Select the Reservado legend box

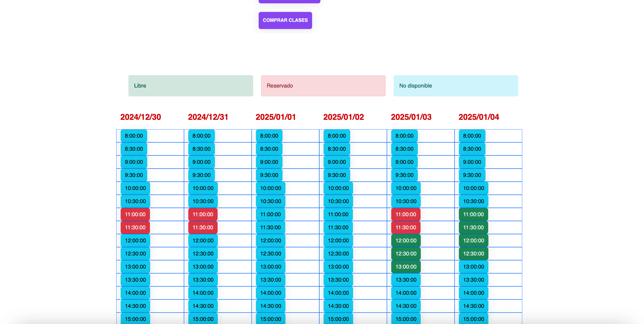(x=323, y=86)
